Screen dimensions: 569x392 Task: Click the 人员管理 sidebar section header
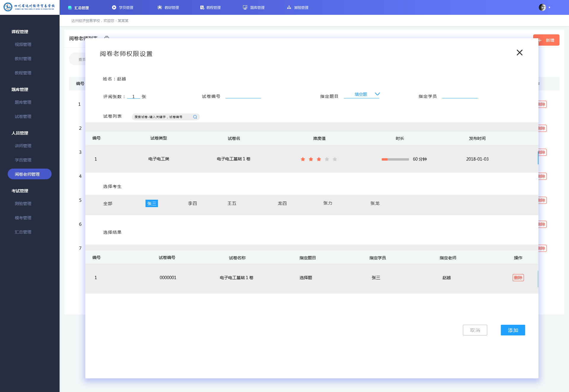[20, 133]
